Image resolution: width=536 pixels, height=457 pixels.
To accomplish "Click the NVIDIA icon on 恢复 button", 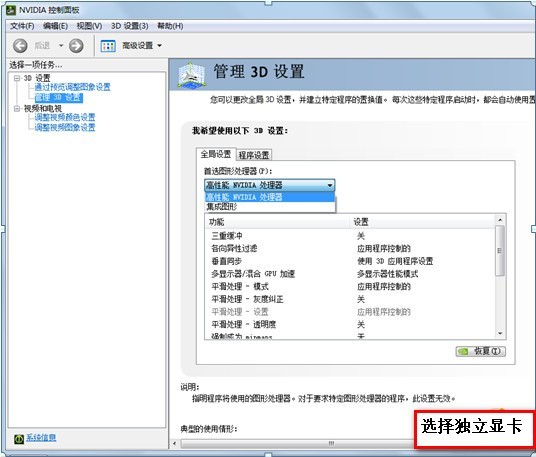I will [463, 351].
